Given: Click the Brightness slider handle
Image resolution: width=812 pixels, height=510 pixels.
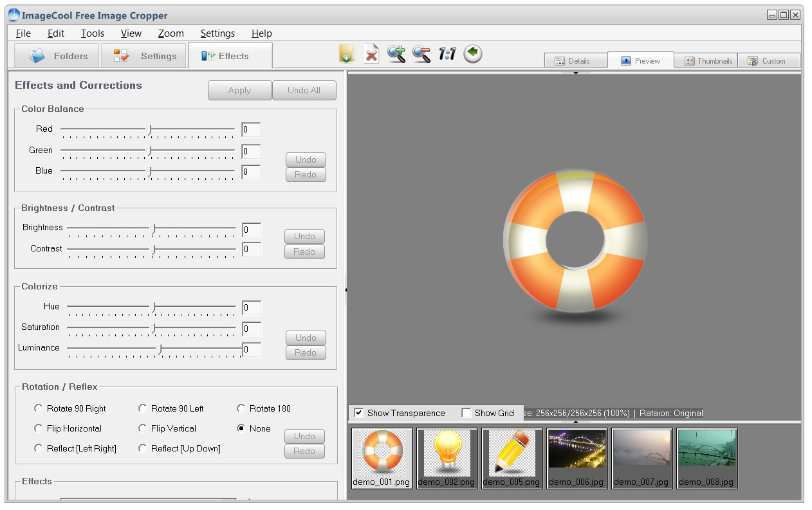Looking at the screenshot, I should click(153, 229).
